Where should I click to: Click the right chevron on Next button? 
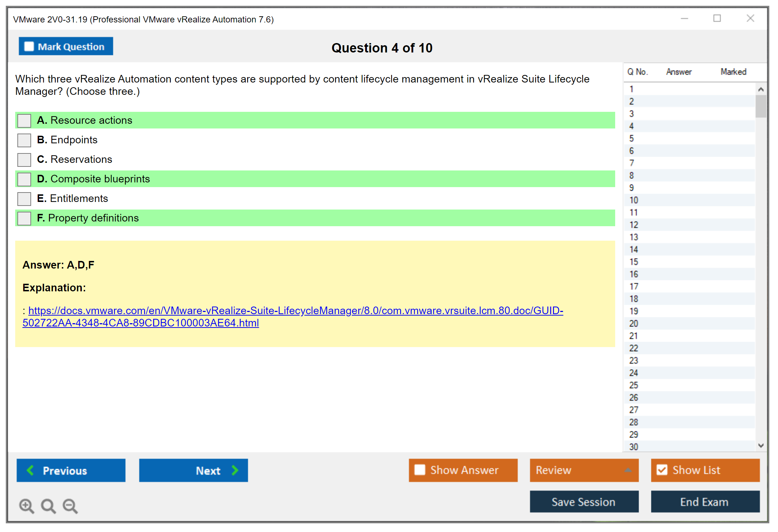[x=235, y=470]
